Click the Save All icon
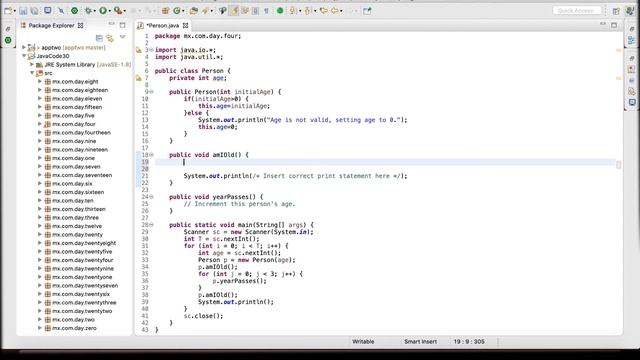 pos(34,11)
